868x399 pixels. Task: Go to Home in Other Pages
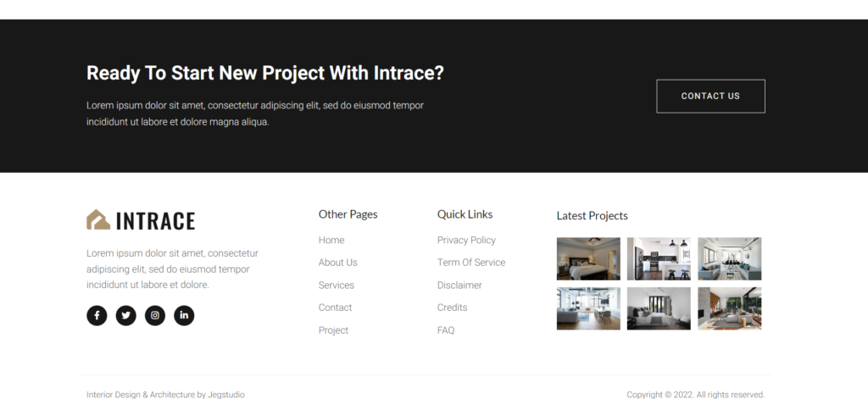click(331, 241)
